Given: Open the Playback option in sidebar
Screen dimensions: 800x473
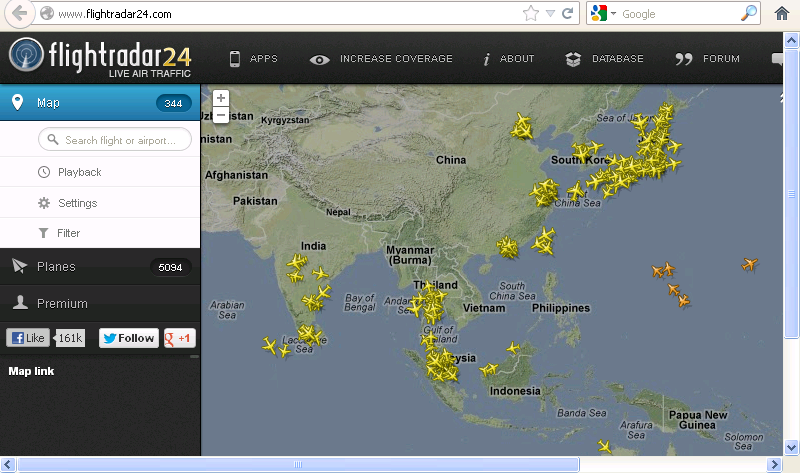Looking at the screenshot, I should tap(79, 172).
